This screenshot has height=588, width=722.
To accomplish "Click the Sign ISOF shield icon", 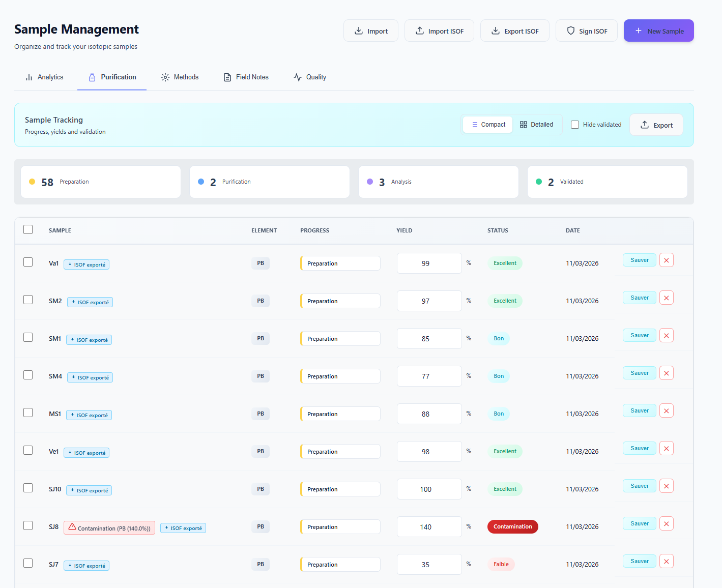I will tap(571, 31).
